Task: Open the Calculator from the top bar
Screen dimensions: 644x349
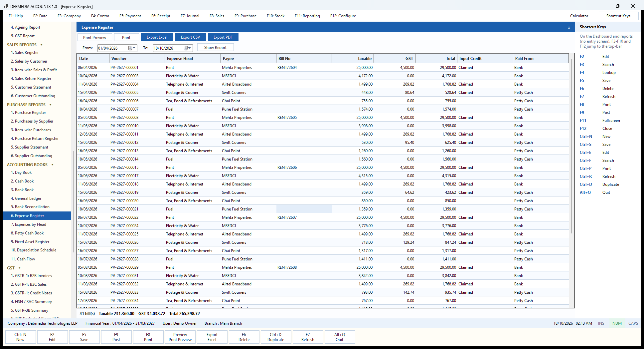Action: (x=579, y=16)
